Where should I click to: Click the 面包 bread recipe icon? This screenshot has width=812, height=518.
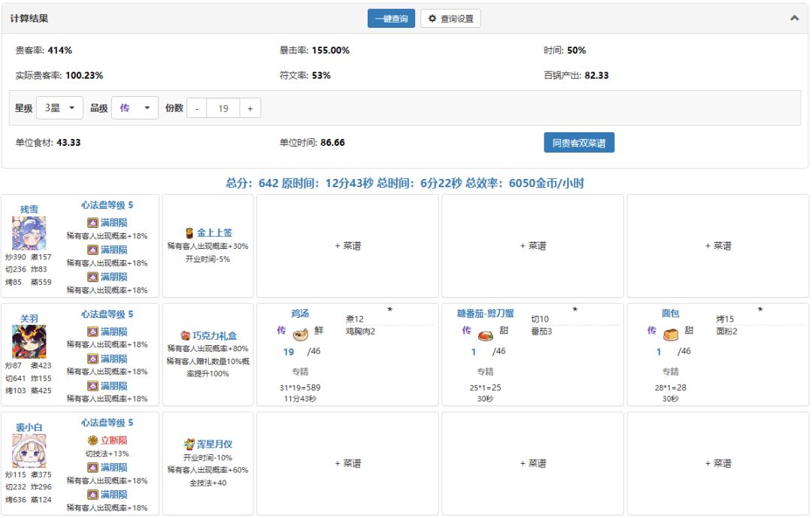671,335
